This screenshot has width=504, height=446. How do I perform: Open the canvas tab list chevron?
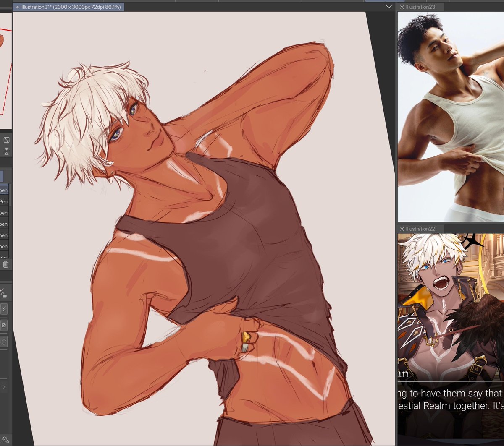[x=389, y=7]
